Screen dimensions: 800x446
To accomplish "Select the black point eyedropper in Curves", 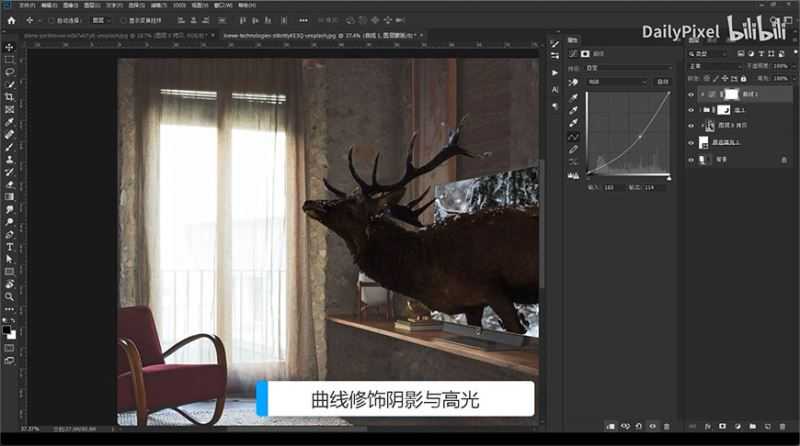I will point(574,98).
